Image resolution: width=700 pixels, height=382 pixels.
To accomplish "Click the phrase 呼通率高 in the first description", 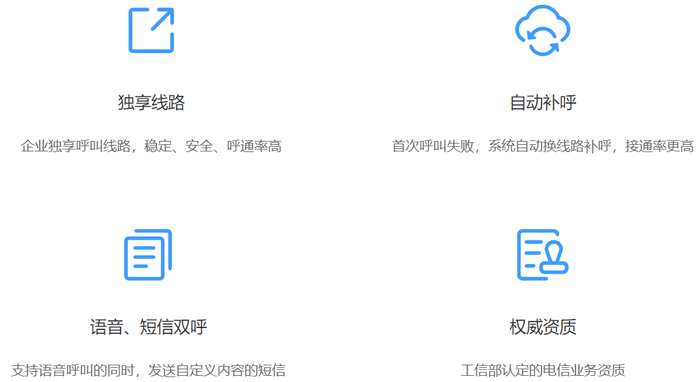I will point(254,146).
